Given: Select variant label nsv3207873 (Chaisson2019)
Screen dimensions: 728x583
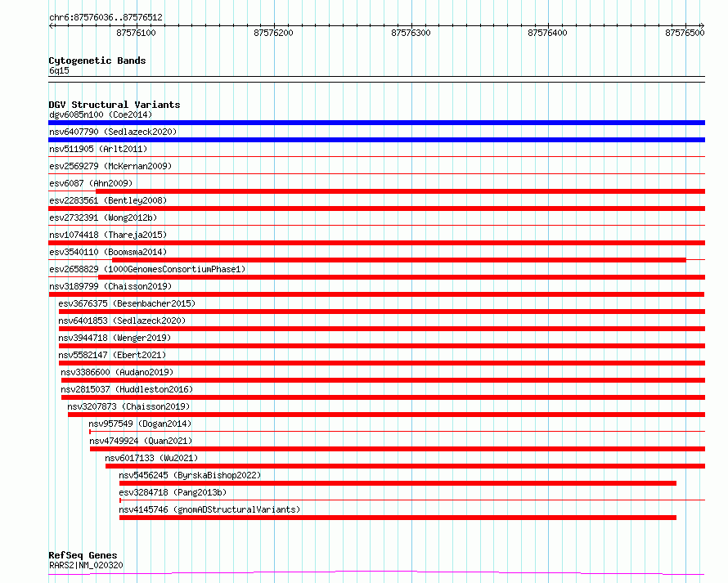Looking at the screenshot, I should point(128,406).
